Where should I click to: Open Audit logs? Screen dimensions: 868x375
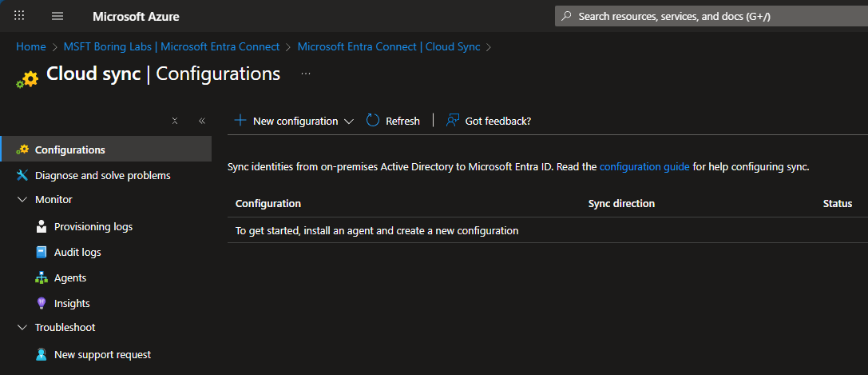(x=77, y=252)
